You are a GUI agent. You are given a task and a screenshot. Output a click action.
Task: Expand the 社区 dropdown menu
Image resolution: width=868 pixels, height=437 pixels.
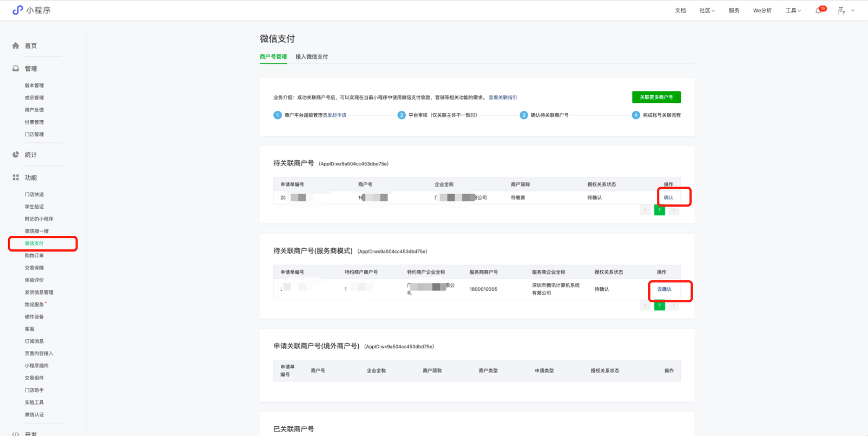pyautogui.click(x=707, y=11)
